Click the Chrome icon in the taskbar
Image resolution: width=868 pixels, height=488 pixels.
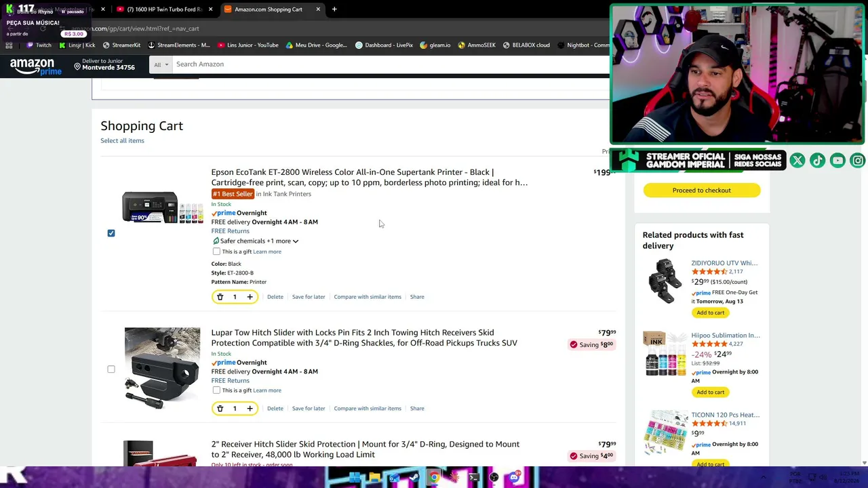(x=434, y=478)
